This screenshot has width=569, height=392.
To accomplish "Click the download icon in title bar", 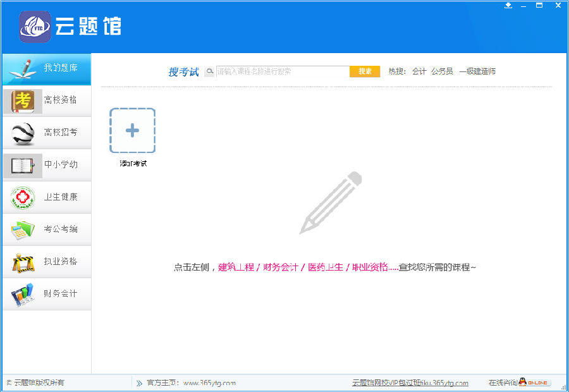I will (x=508, y=6).
